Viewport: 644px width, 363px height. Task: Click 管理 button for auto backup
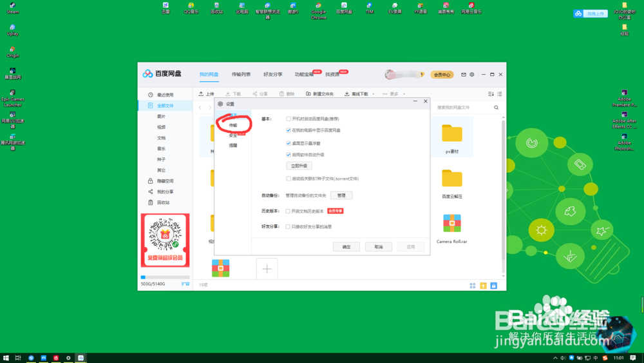(x=341, y=195)
